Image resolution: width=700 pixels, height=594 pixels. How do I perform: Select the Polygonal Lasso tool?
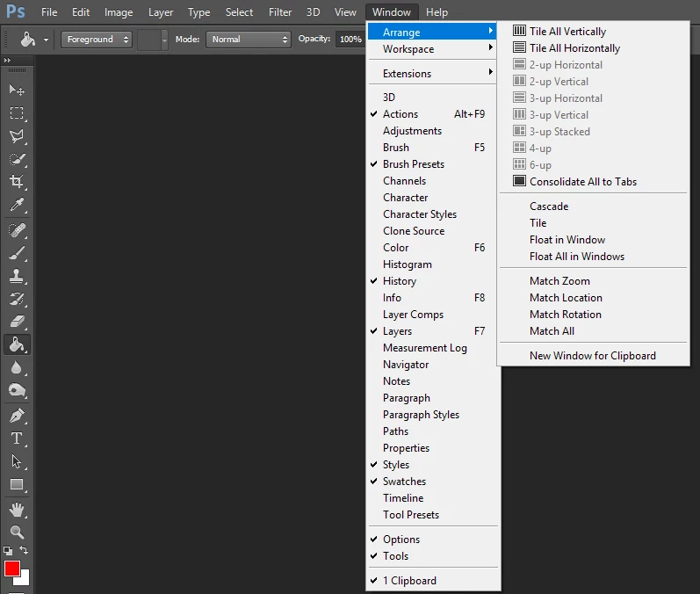click(17, 136)
